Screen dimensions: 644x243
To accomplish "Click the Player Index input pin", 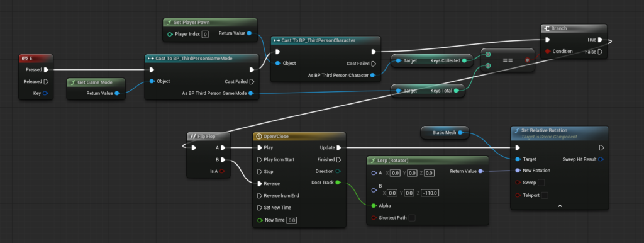I will coord(170,34).
